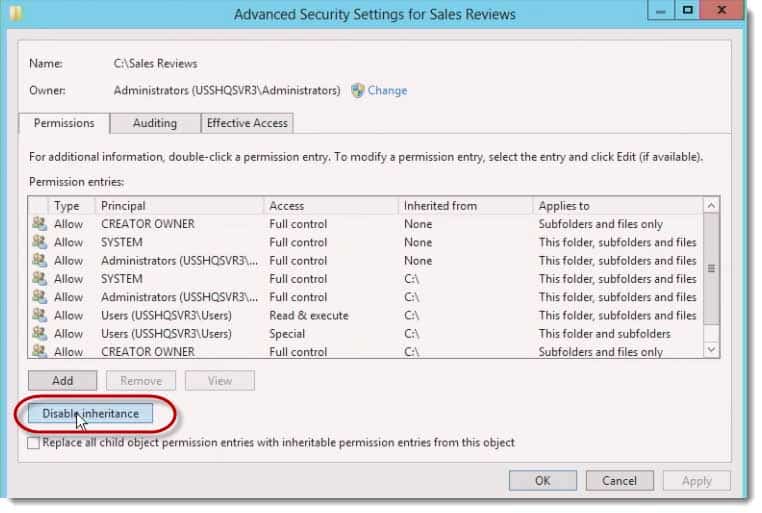
Task: Select the first CREATOR OWNER entry's user icon
Action: pyautogui.click(x=40, y=224)
